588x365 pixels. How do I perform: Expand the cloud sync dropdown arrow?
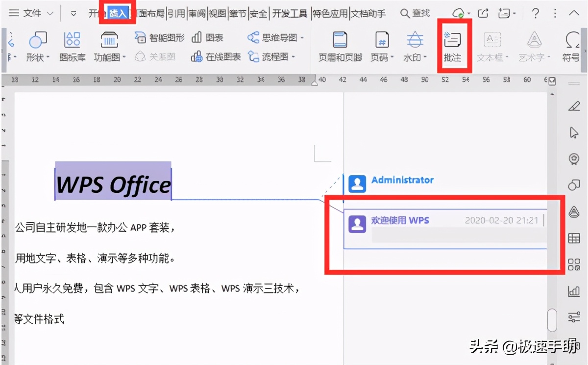click(469, 14)
